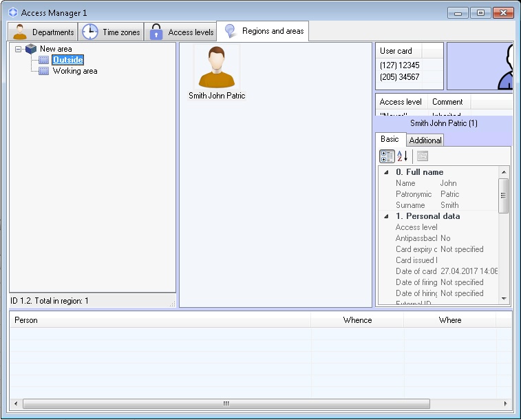This screenshot has width=521, height=420.
Task: Select the Regions and areas tab
Action: click(262, 31)
